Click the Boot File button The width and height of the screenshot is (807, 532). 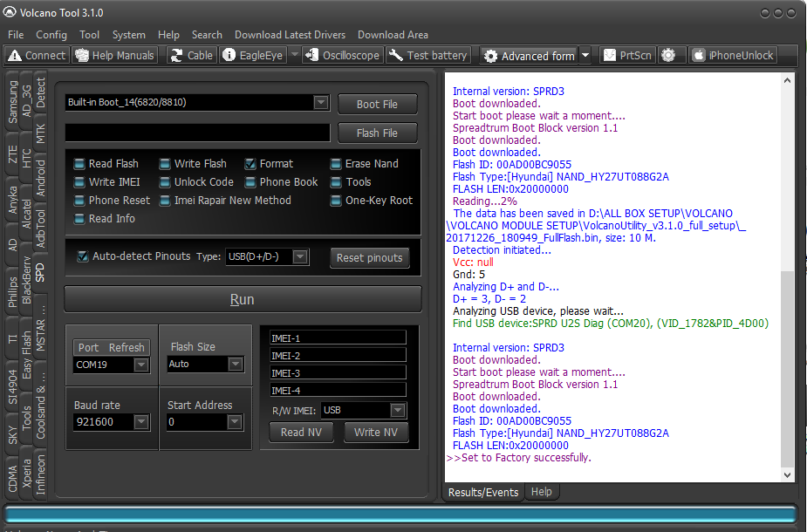pos(377,105)
